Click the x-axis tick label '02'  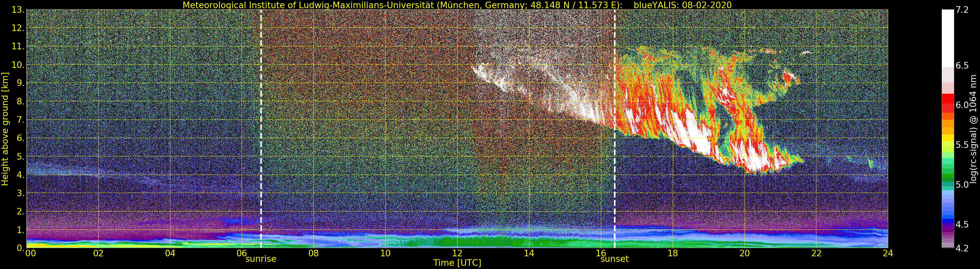tap(98, 253)
